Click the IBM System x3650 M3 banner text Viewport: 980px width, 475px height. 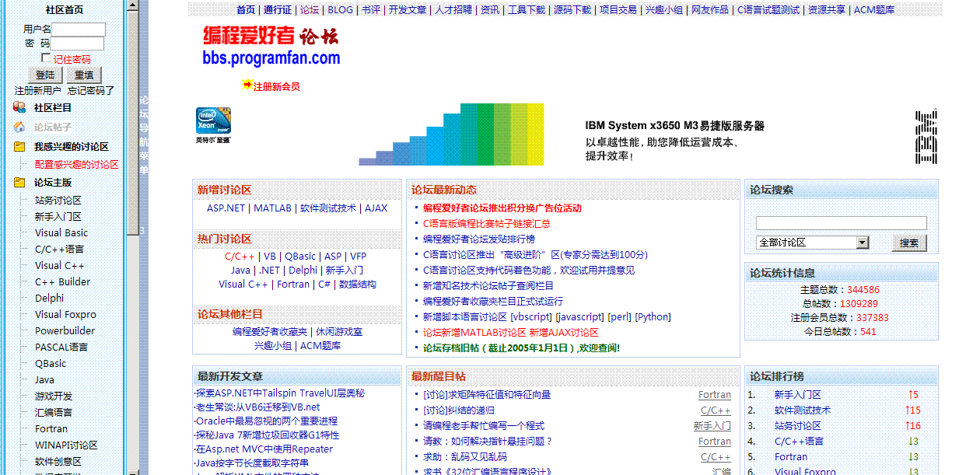[x=674, y=125]
